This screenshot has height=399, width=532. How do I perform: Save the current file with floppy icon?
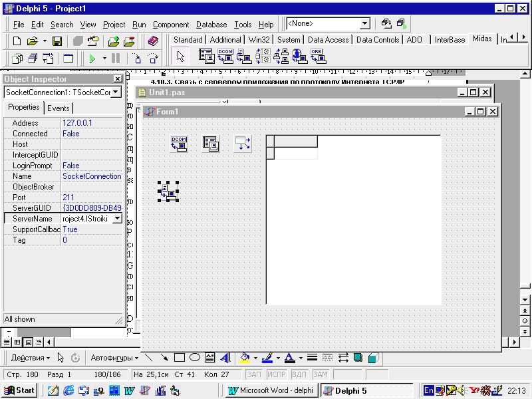(x=57, y=41)
